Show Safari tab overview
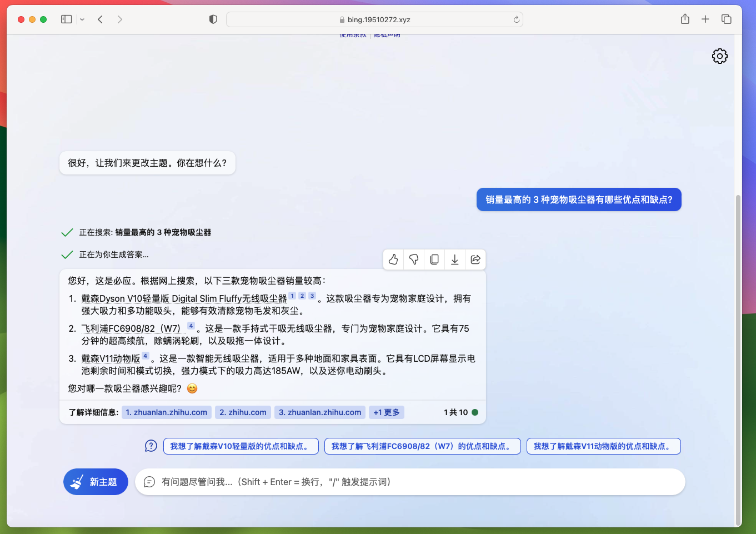756x534 pixels. click(726, 19)
